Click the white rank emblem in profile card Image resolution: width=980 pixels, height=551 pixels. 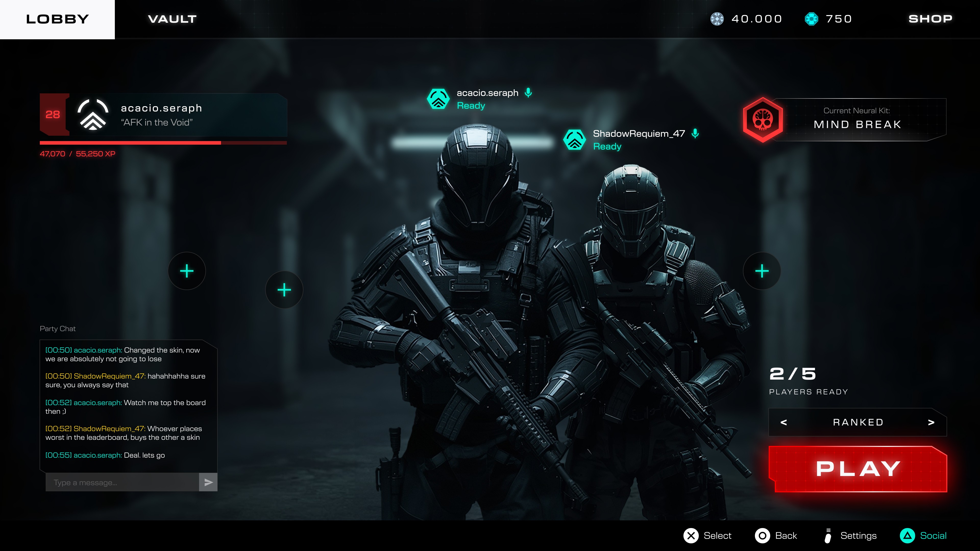tap(93, 115)
